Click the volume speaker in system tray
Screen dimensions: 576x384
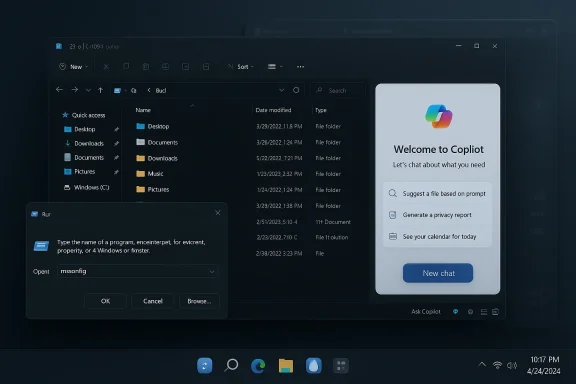coord(512,365)
